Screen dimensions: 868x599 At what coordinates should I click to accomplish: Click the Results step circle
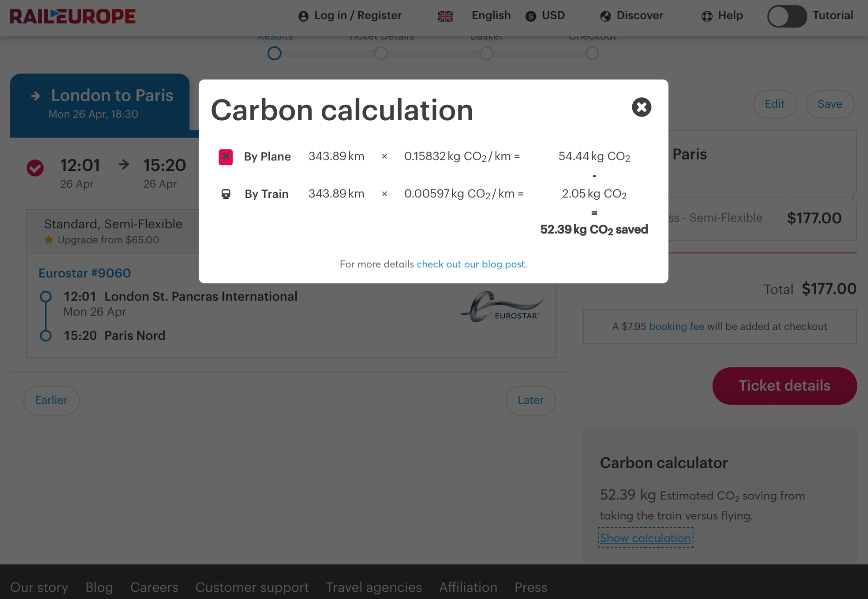tap(275, 53)
